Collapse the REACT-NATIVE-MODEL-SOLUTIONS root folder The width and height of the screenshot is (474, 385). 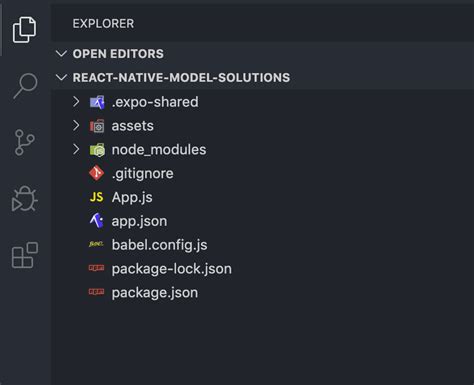coord(61,78)
